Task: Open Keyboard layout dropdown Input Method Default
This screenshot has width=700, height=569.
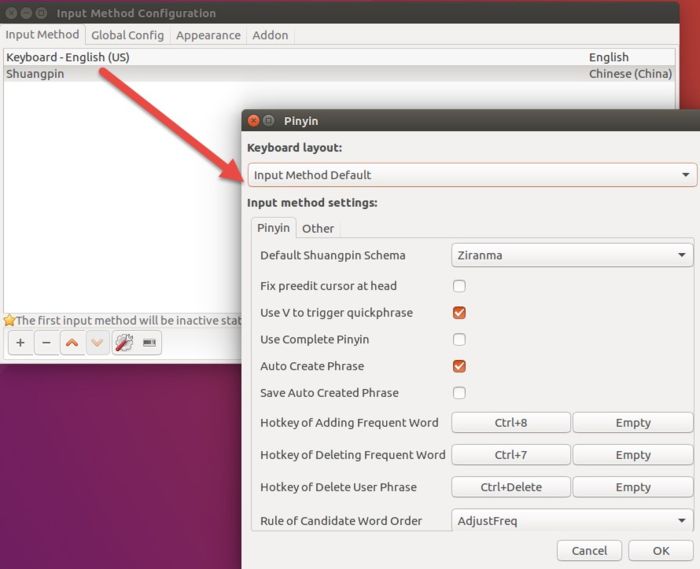Action: pyautogui.click(x=472, y=175)
